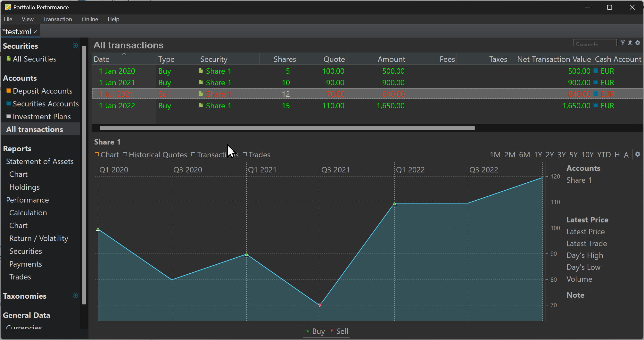Viewport: 644px width, 340px height.
Task: Open Statement of Assets report
Action: [40, 162]
